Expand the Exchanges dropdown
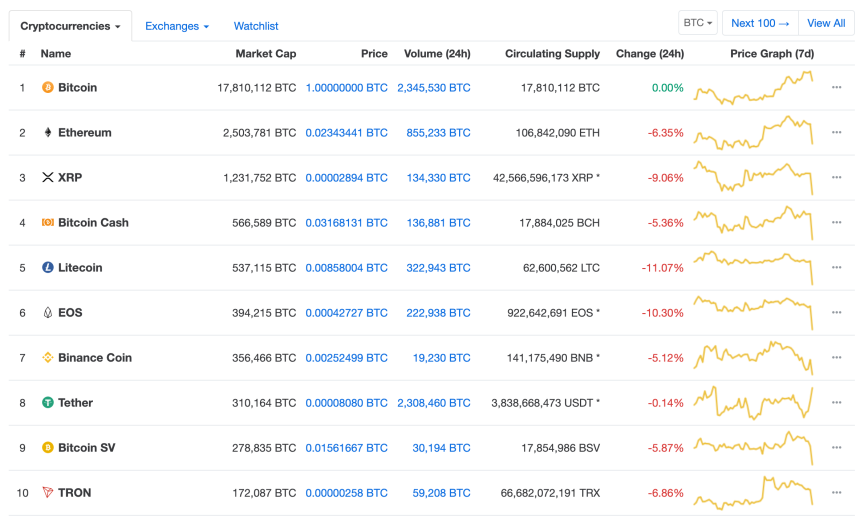 [177, 26]
